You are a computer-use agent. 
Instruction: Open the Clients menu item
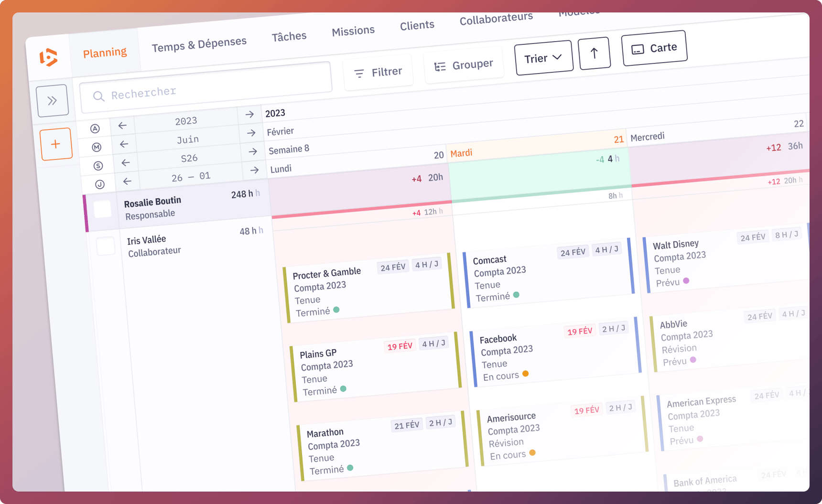point(417,25)
